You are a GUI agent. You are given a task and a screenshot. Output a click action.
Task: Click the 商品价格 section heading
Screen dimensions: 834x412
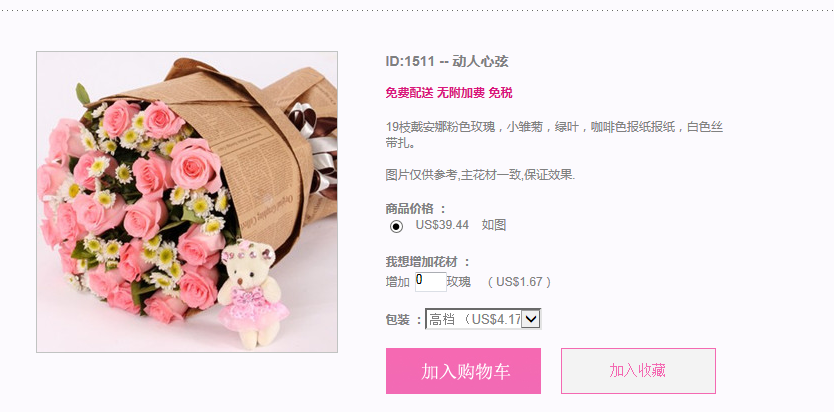pos(415,208)
